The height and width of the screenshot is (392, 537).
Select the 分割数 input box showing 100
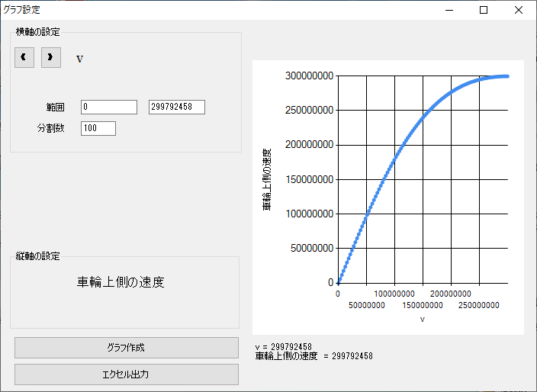[98, 128]
